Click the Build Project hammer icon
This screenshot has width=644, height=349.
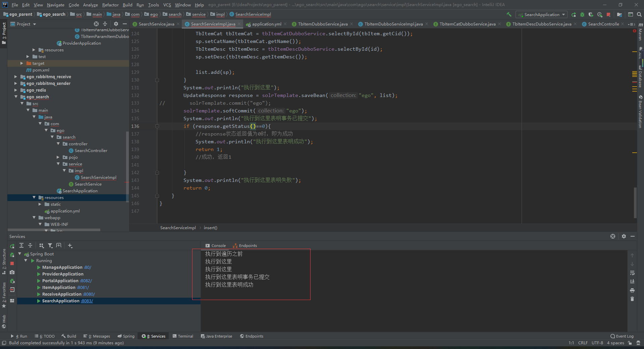click(509, 14)
